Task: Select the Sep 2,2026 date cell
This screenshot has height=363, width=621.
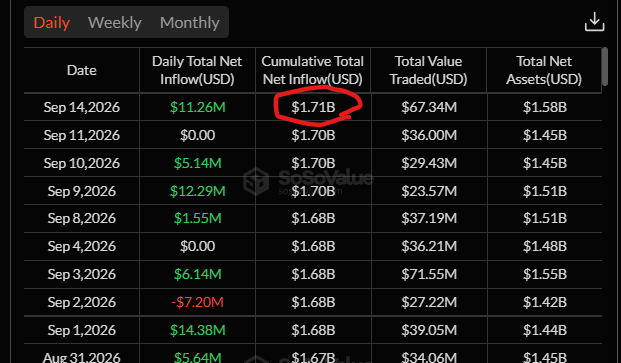Action: coord(82,302)
